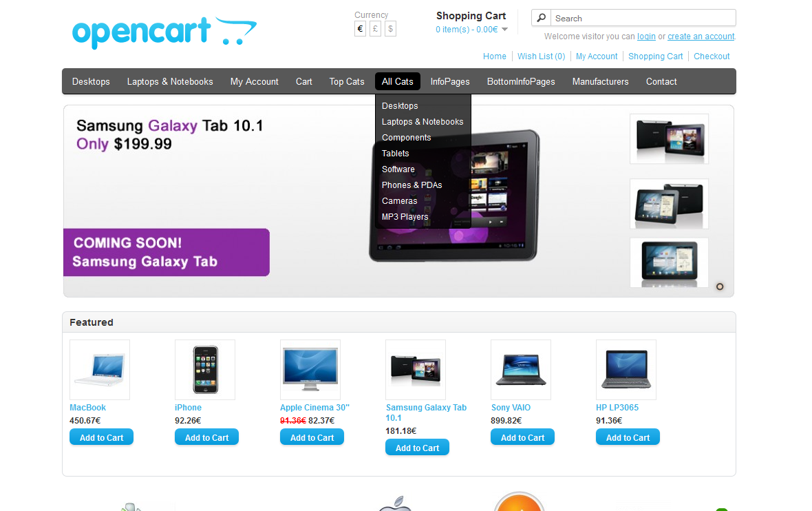
Task: Select the Pound currency icon
Action: click(376, 29)
